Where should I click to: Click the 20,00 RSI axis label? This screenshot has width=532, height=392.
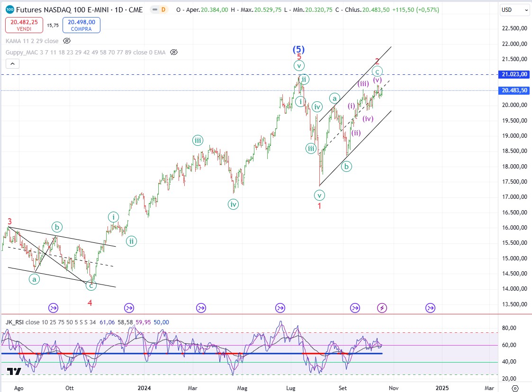[x=509, y=378]
